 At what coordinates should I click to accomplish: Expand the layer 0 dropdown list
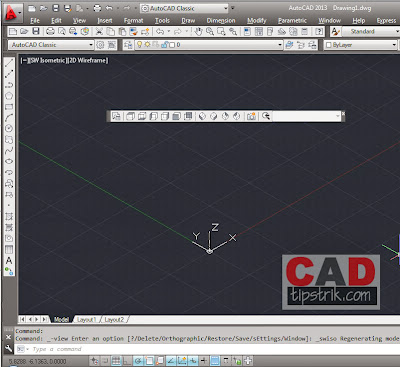pyautogui.click(x=280, y=45)
